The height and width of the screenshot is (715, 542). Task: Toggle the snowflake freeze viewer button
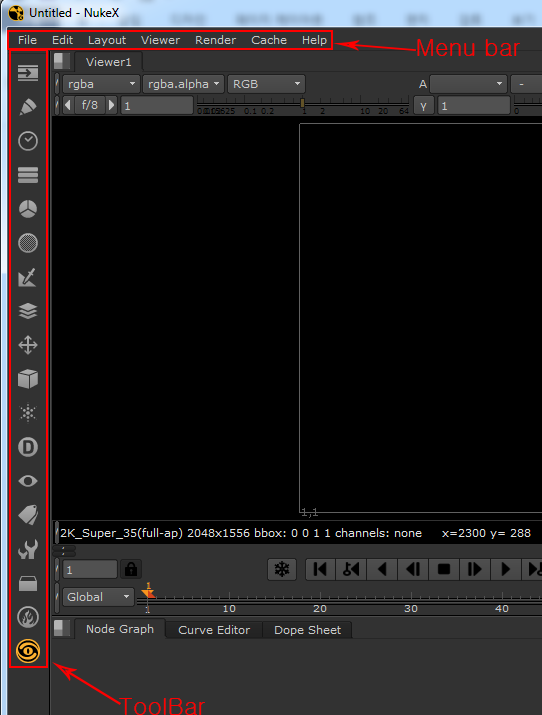point(282,569)
